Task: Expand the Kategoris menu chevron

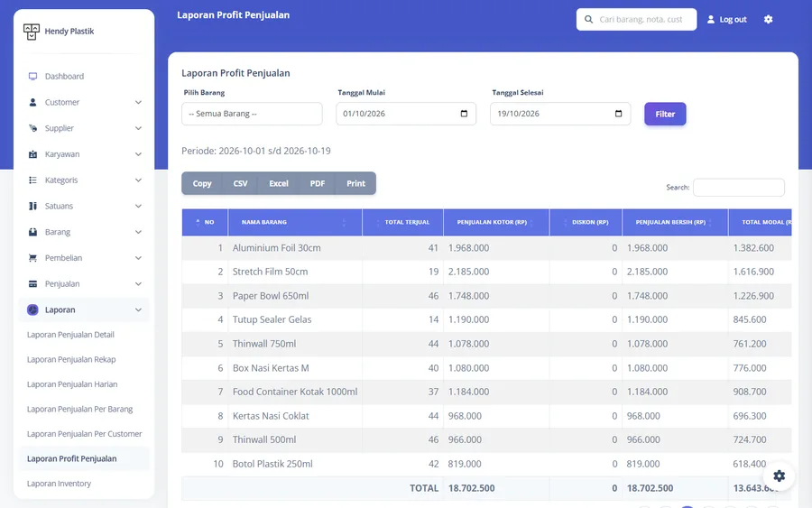Action: (x=138, y=180)
